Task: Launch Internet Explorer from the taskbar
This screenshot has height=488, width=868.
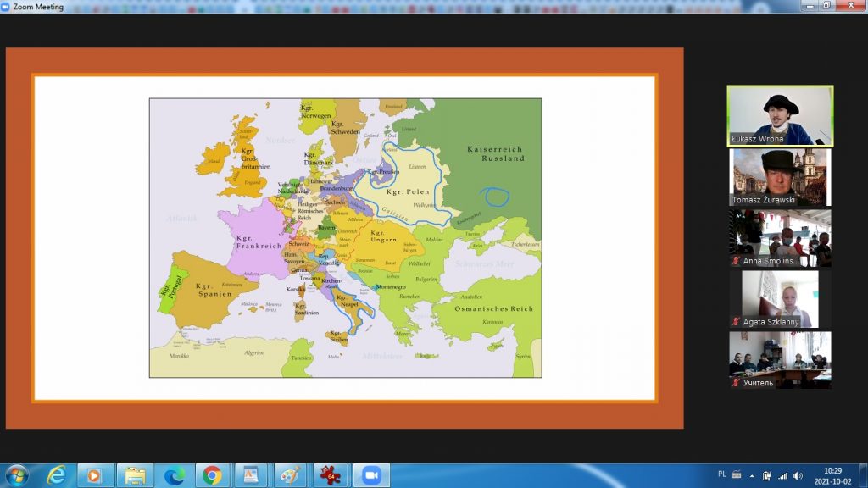Action: point(57,475)
